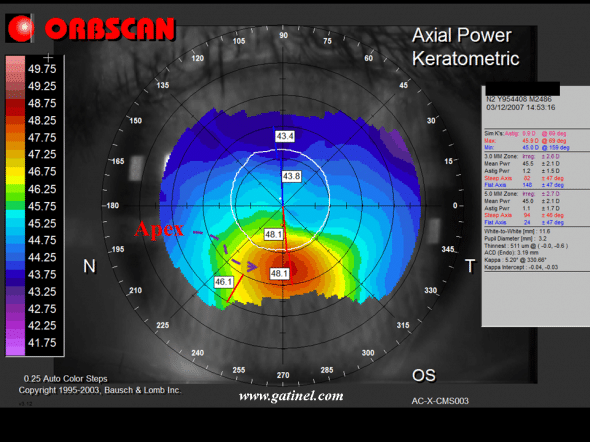Click the 0.25 Auto Color Steps text

(65, 379)
